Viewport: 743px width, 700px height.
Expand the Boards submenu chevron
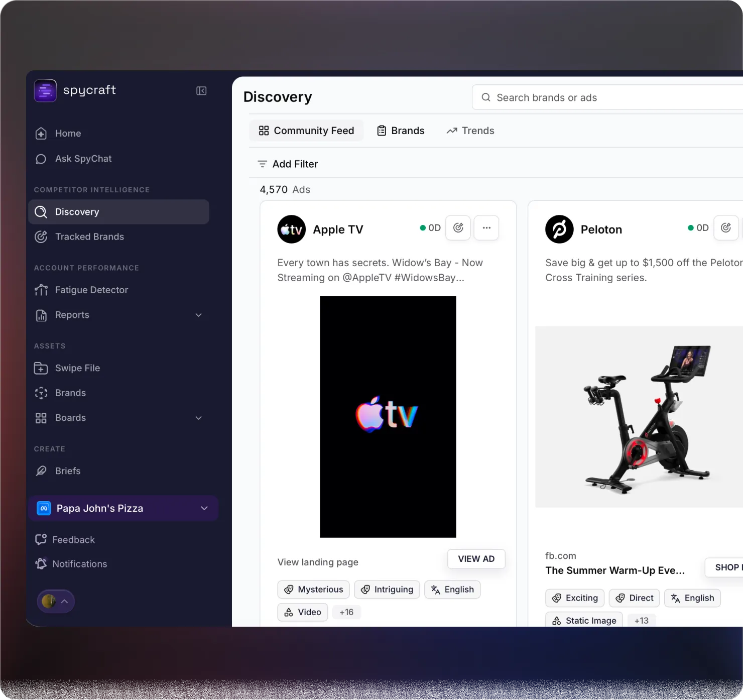tap(199, 418)
